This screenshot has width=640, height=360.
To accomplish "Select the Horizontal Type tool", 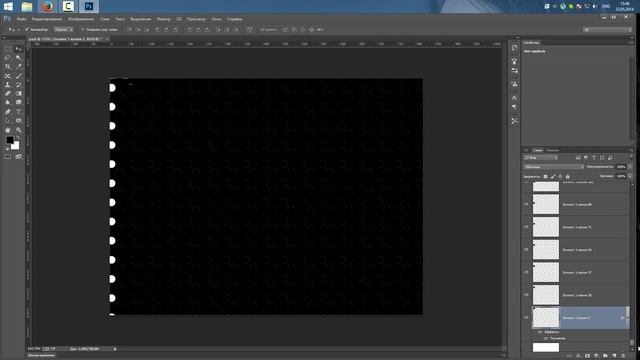I will pos(18,111).
